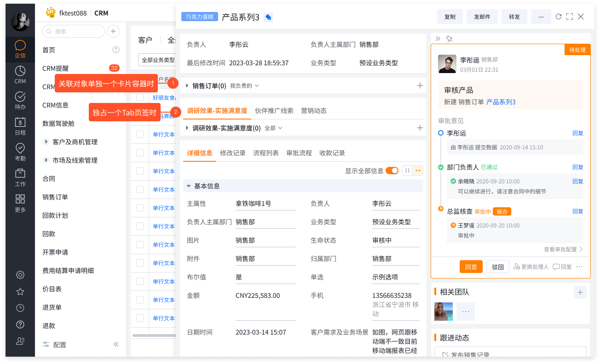This screenshot has width=600, height=364.
Task: Pin the right side panel
Action: coord(449,39)
